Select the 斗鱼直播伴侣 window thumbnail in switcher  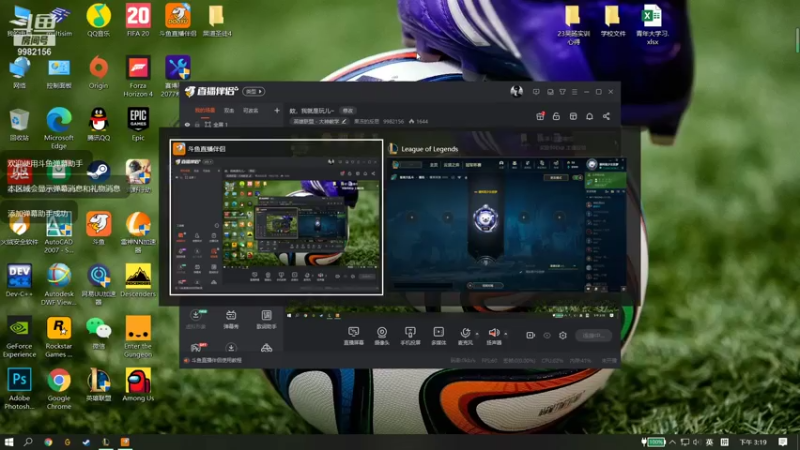click(276, 217)
